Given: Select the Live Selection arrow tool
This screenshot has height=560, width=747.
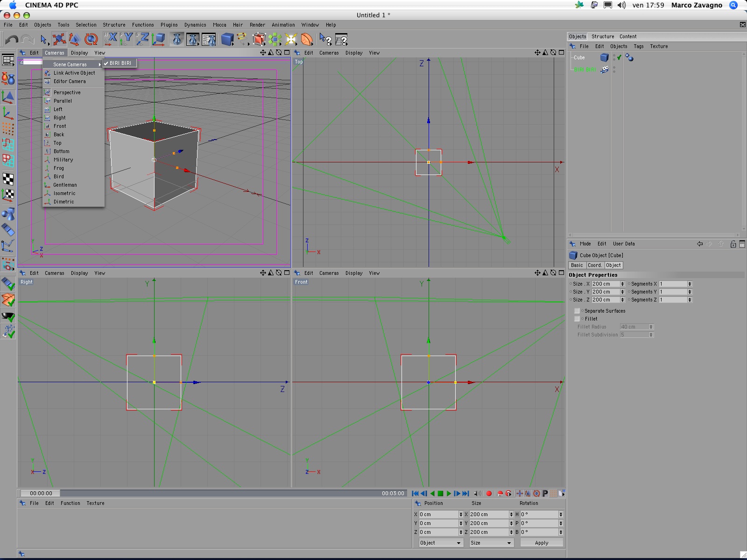Looking at the screenshot, I should pos(43,39).
